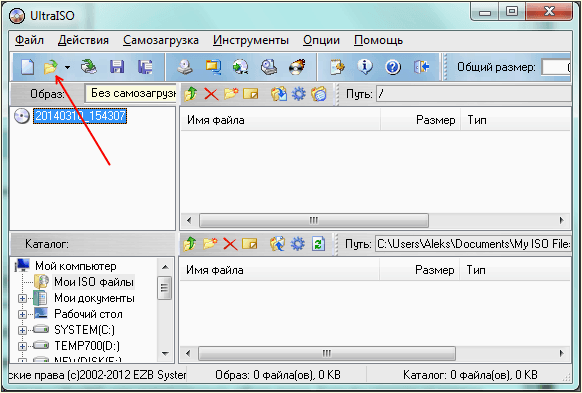Click the gear icon in Каталог toolbar

point(297,244)
